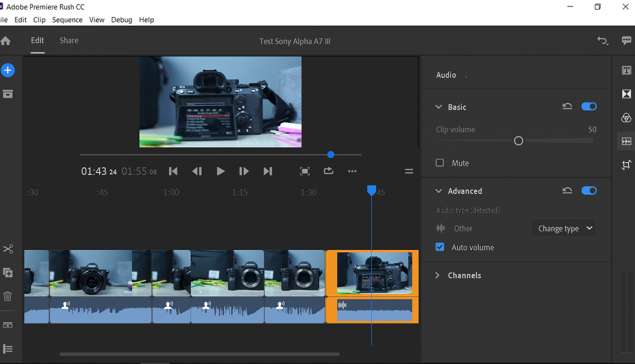635x364 pixels.
Task: Reset the Advanced audio settings
Action: (567, 191)
